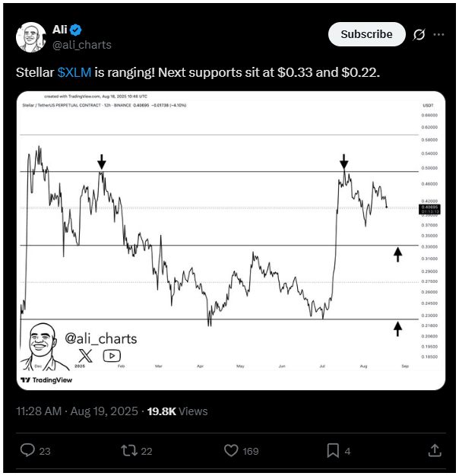The image size is (459, 476).
Task: Click the current price label 0.40695
Action: (x=429, y=209)
